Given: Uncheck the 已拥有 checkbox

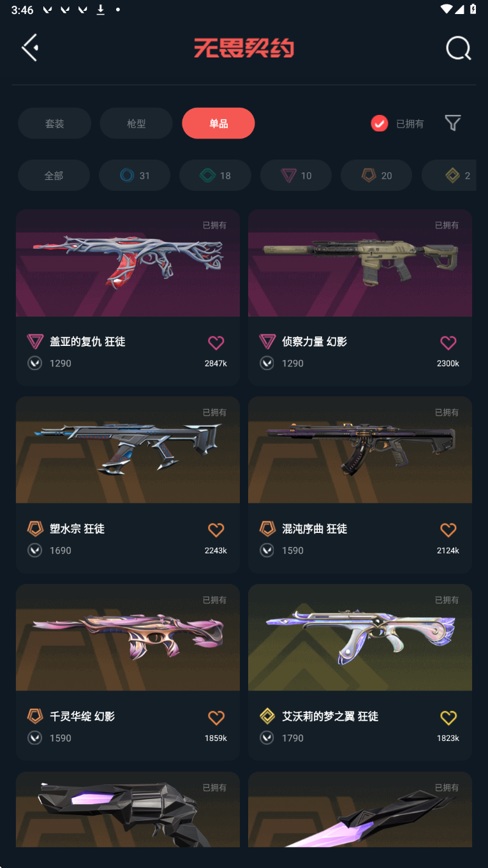Looking at the screenshot, I should click(x=380, y=123).
